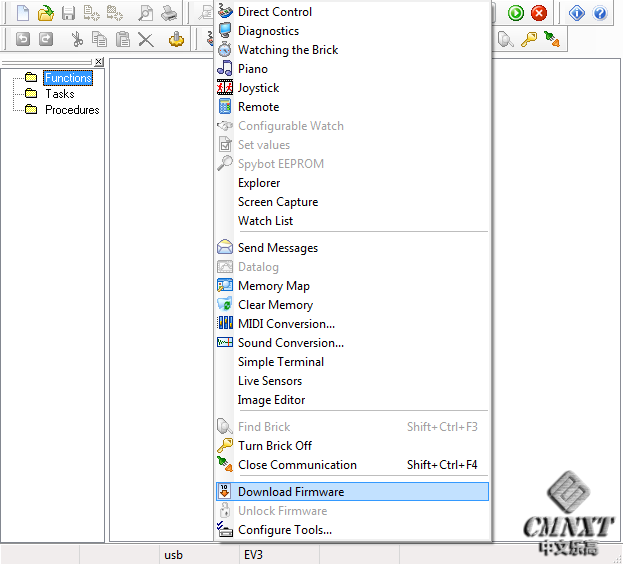This screenshot has width=623, height=565.
Task: Click the New File toolbar icon
Action: point(22,13)
